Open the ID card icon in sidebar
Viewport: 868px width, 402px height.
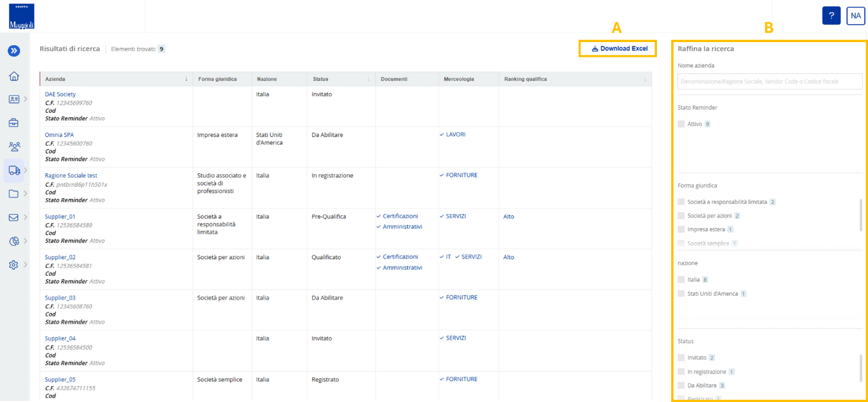[14, 99]
